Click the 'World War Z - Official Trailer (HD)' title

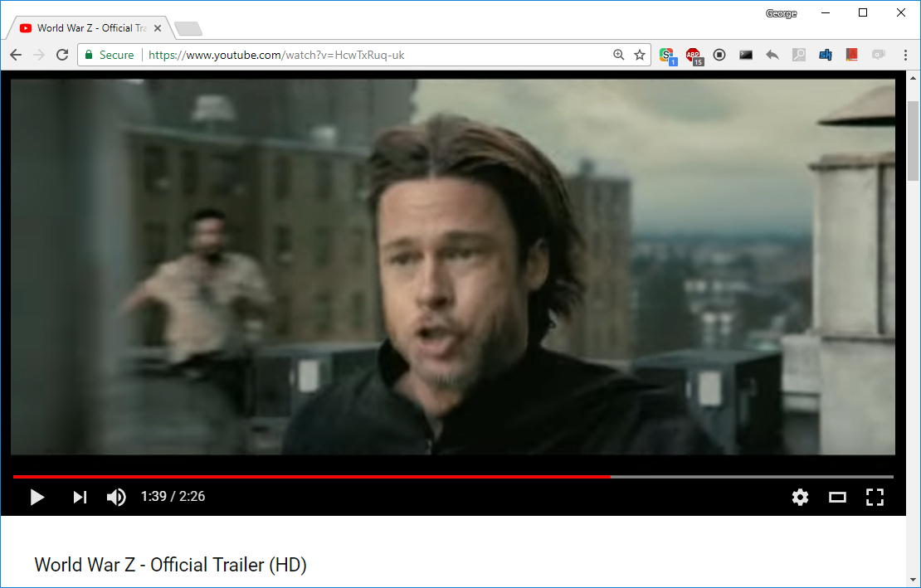pos(170,565)
